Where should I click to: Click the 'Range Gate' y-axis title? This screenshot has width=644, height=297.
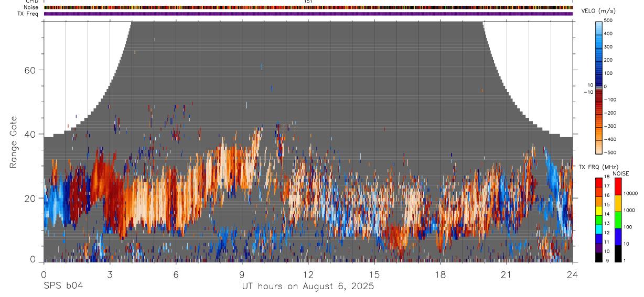[x=13, y=142]
